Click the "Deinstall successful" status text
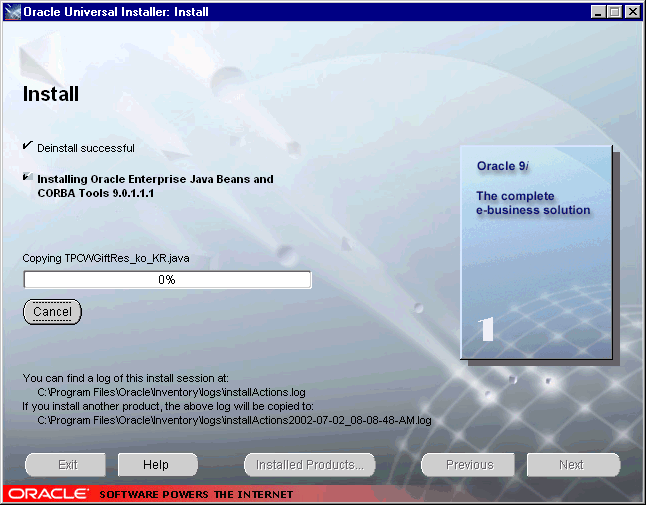Viewport: 646px width, 505px height. pyautogui.click(x=86, y=148)
